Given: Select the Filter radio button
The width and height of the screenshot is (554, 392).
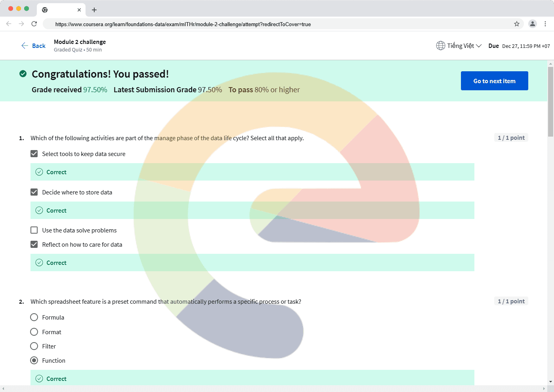Looking at the screenshot, I should (x=34, y=346).
